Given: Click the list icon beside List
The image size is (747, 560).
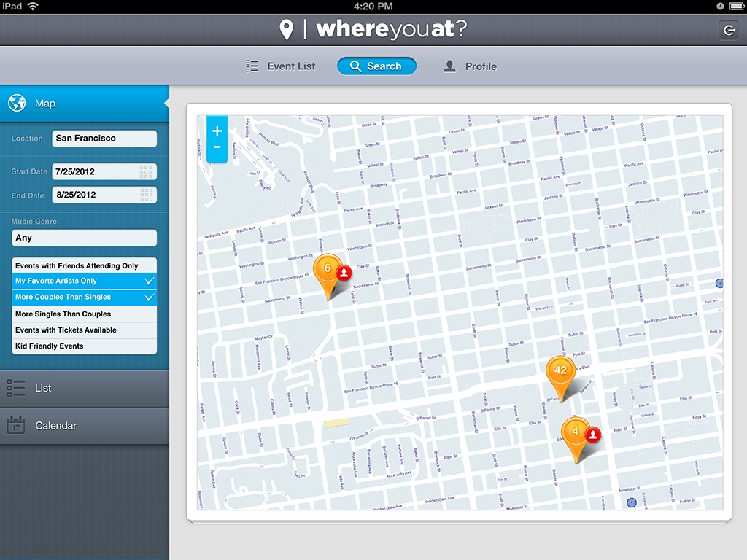Looking at the screenshot, I should coord(16,388).
